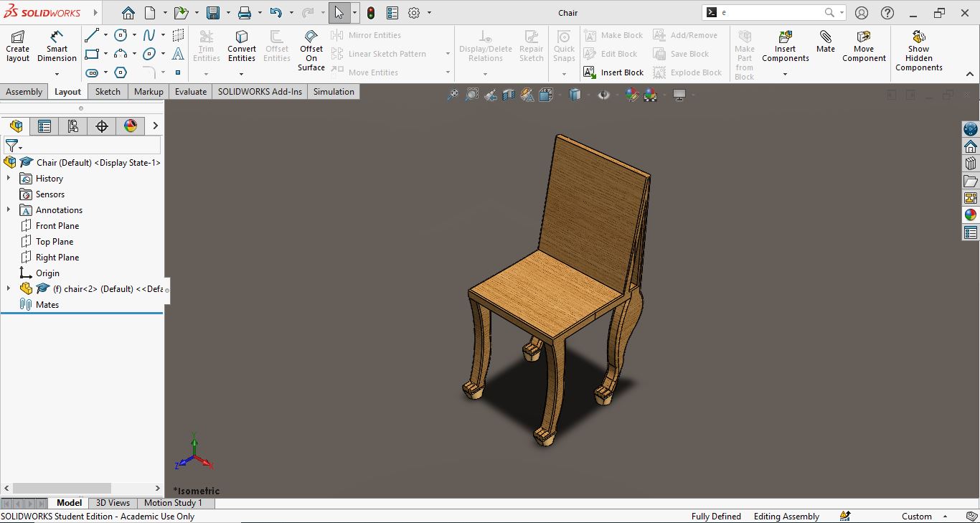The height and width of the screenshot is (523, 980).
Task: Click the Insert Block button
Action: [x=613, y=72]
